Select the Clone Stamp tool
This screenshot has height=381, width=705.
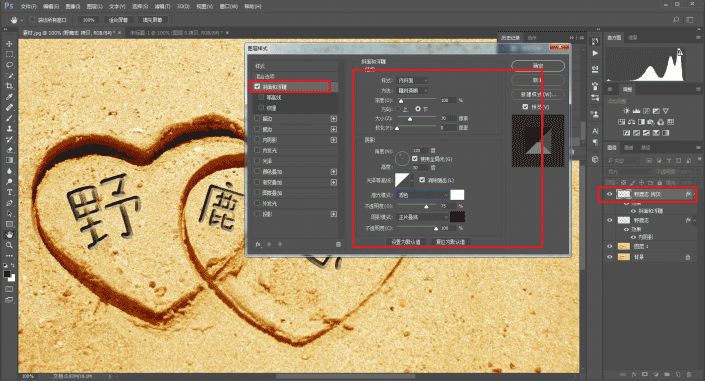click(x=9, y=129)
